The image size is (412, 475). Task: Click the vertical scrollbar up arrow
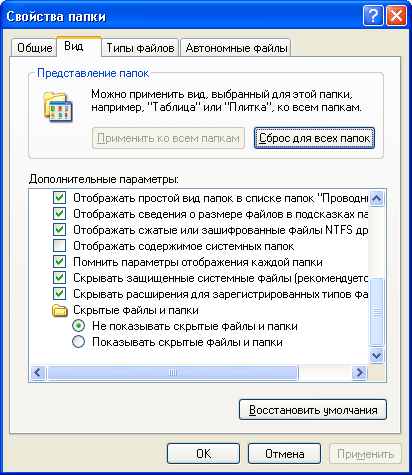[377, 198]
